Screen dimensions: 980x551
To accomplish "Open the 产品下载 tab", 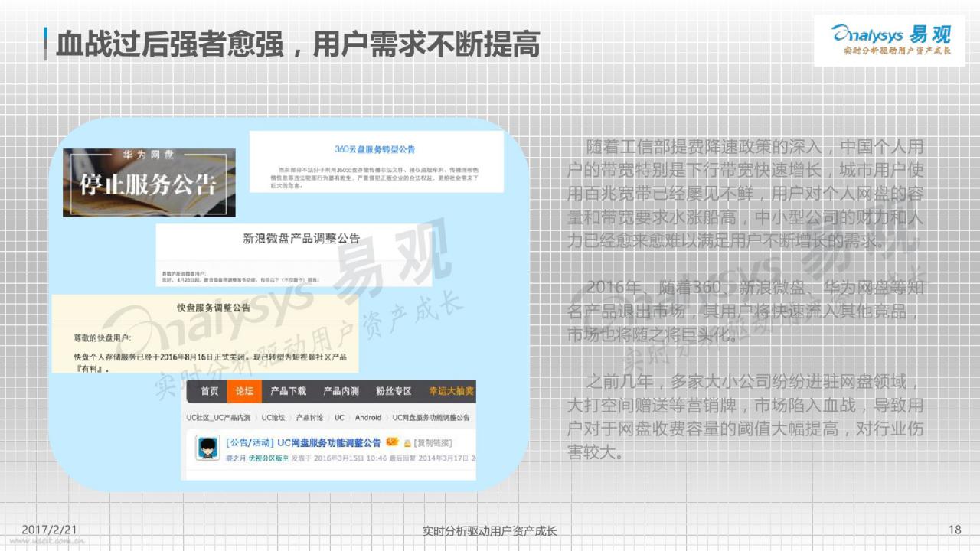I will (288, 391).
